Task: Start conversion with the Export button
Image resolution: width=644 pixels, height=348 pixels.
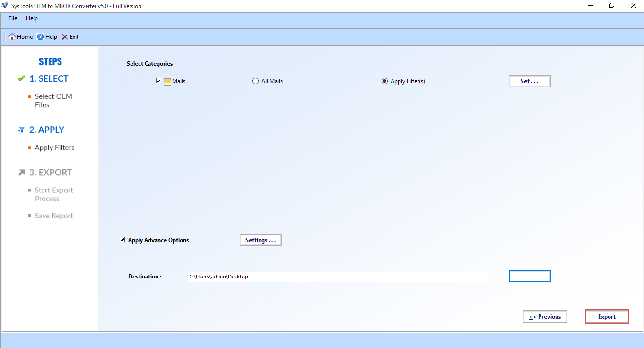Action: tap(607, 317)
